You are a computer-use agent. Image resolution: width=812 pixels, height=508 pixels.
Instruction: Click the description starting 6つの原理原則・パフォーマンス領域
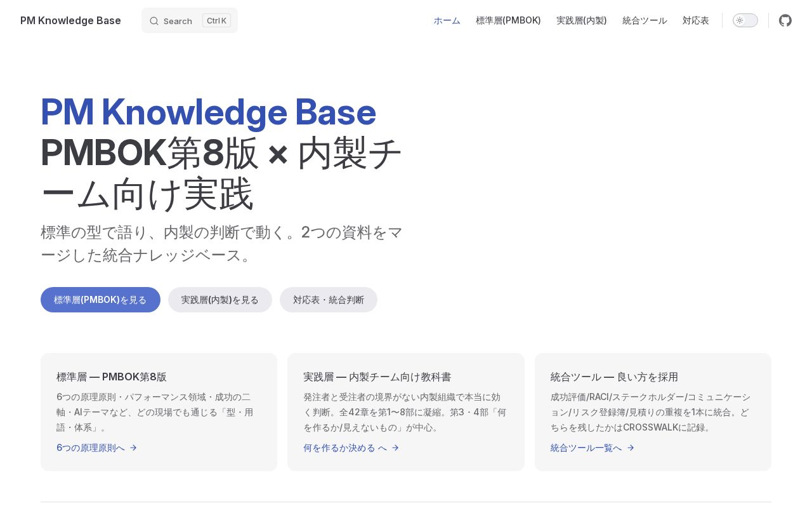(x=155, y=412)
